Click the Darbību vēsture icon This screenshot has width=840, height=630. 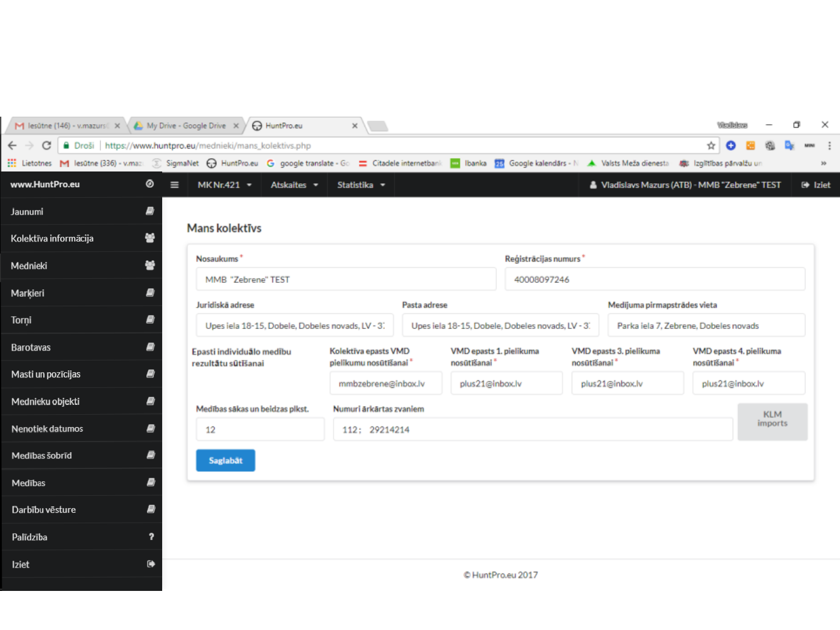click(x=150, y=509)
